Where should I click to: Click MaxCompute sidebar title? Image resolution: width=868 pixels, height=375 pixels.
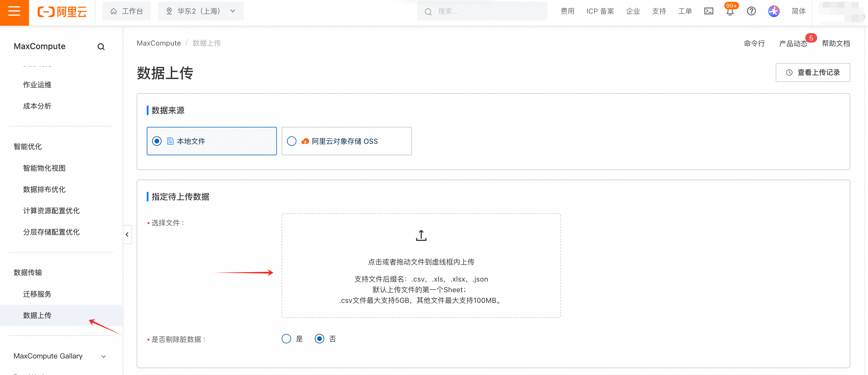click(39, 46)
